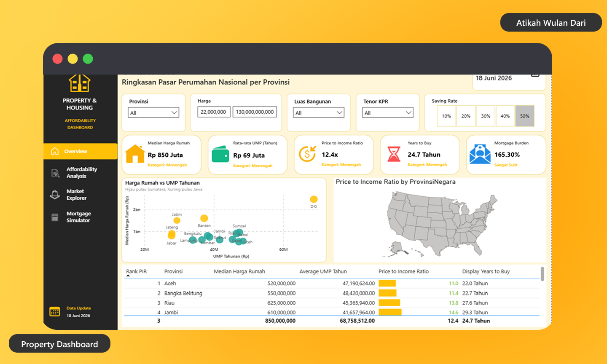The width and height of the screenshot is (607, 364).
Task: Sort by Median Harga Rumah column header
Action: [x=239, y=271]
